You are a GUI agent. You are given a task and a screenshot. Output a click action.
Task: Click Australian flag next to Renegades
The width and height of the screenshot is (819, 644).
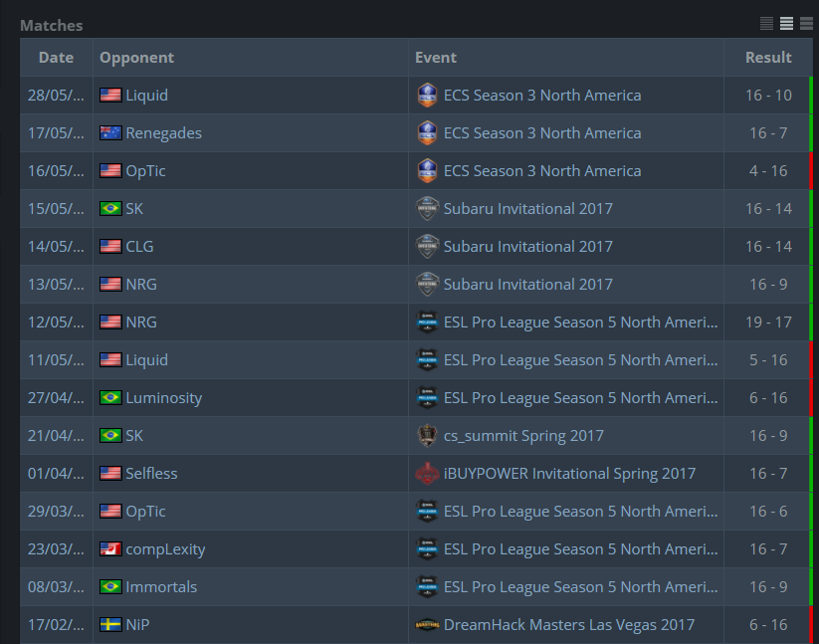[110, 133]
